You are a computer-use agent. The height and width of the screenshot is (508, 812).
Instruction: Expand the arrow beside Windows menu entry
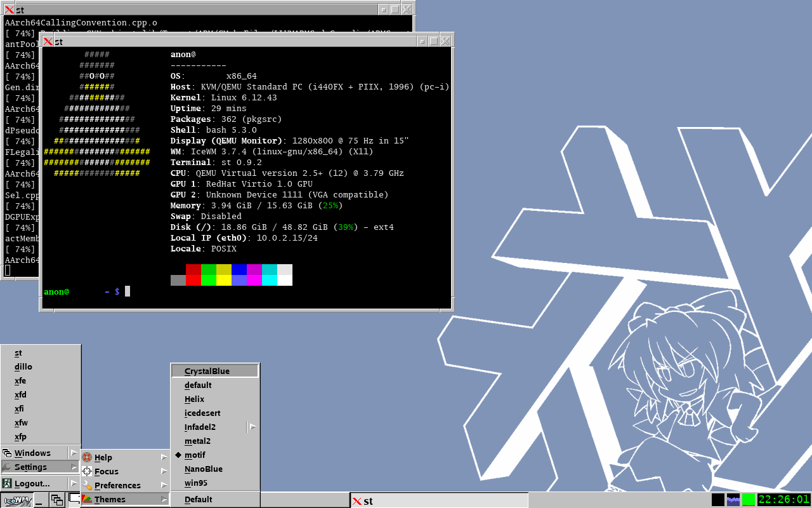tap(74, 453)
